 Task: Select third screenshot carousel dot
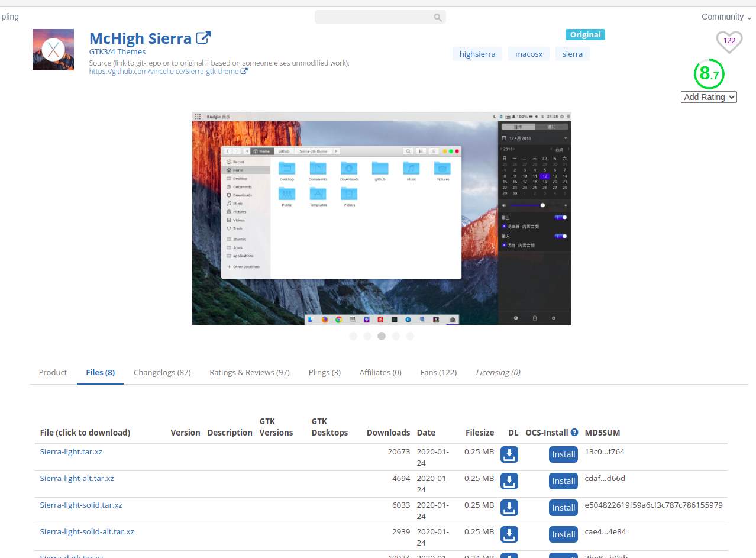coord(382,336)
